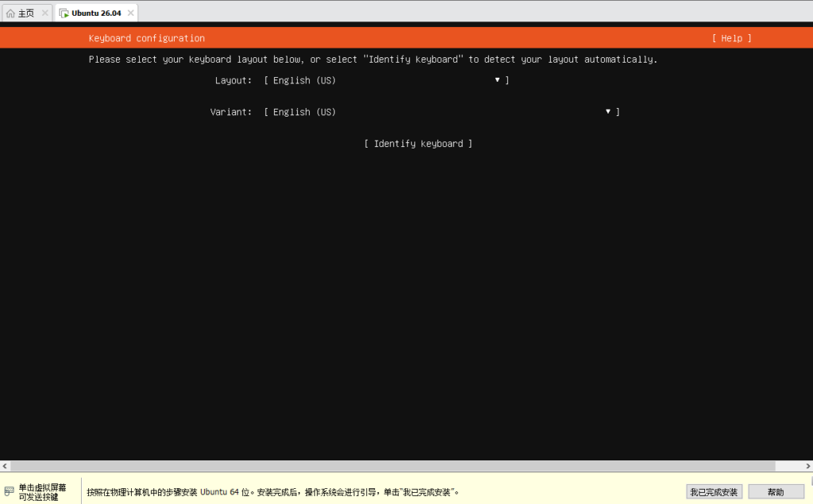Click the Identify keyboard button

[418, 144]
